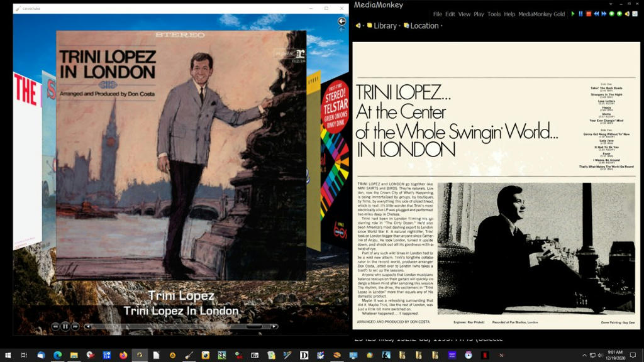Open 7-Zip from the taskbar
Viewport: 644px width, 362px height.
[x=255, y=355]
